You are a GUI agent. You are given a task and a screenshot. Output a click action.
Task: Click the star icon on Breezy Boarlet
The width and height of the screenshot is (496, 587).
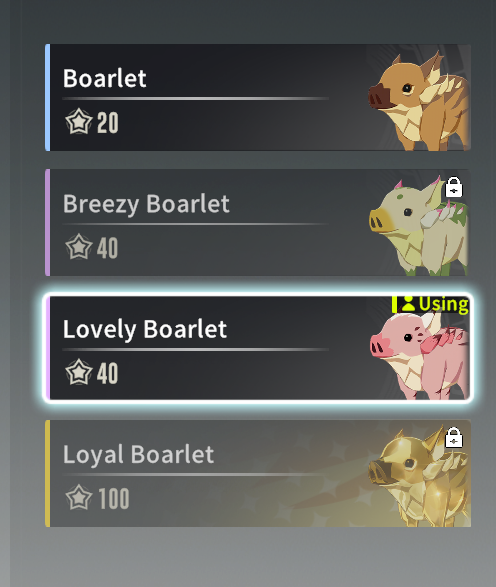79,247
